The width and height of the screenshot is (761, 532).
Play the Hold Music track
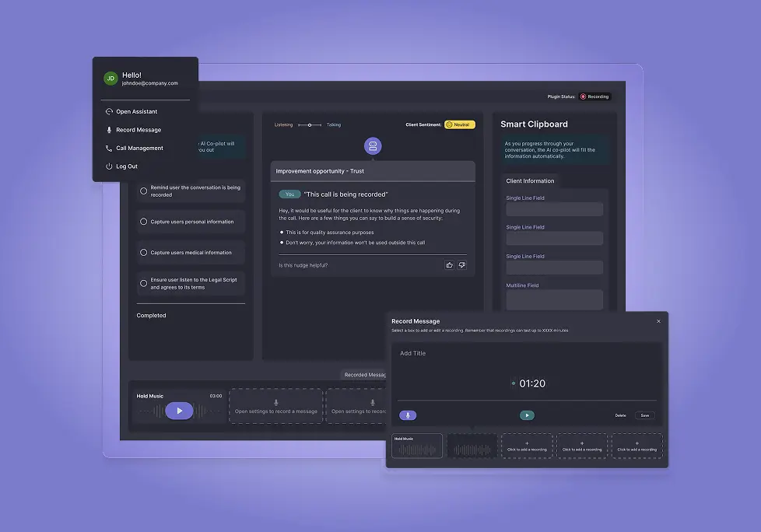coord(179,411)
